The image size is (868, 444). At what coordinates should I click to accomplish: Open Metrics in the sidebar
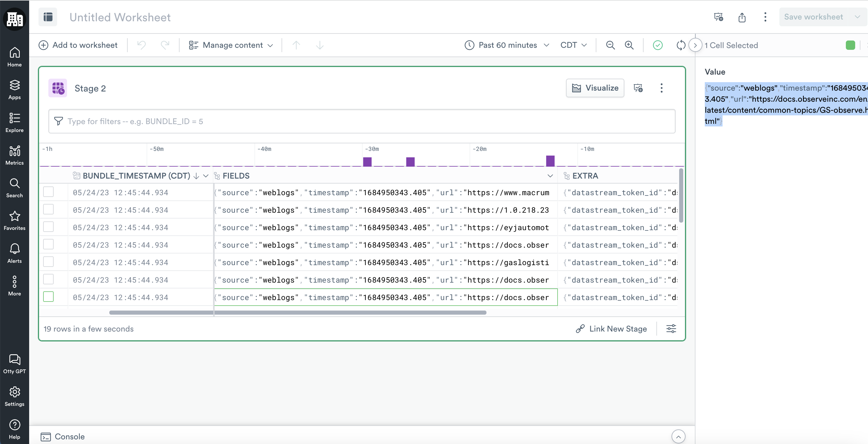point(15,155)
